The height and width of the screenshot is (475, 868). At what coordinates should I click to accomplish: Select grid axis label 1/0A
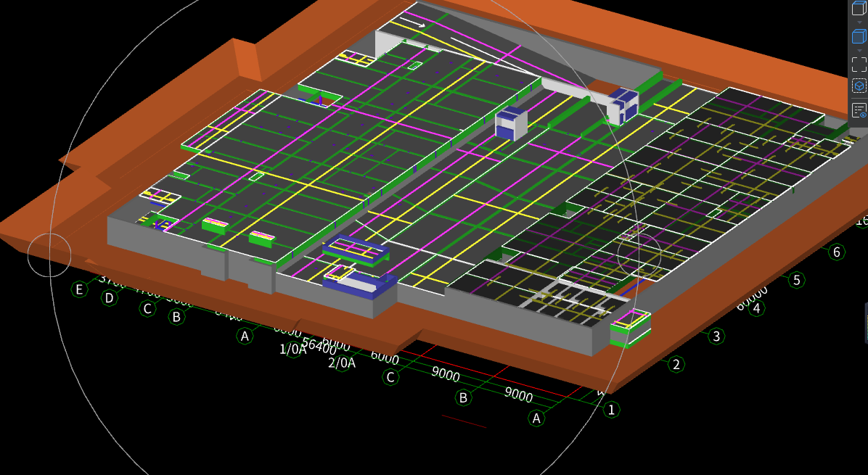click(x=292, y=350)
